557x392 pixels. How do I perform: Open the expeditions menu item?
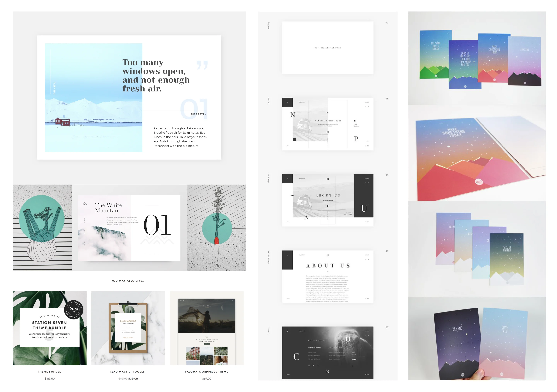pyautogui.click(x=303, y=102)
